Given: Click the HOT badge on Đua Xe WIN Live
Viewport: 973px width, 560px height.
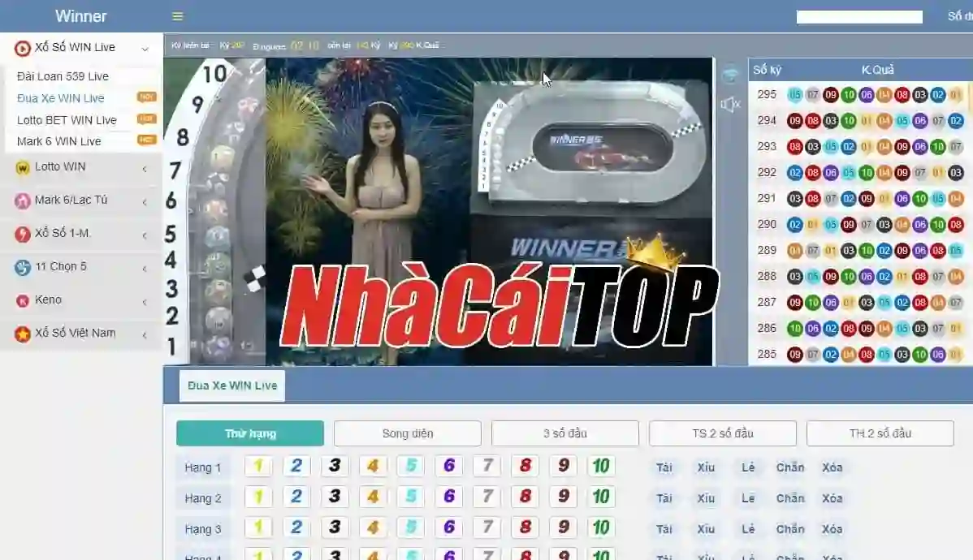Looking at the screenshot, I should coord(146,97).
